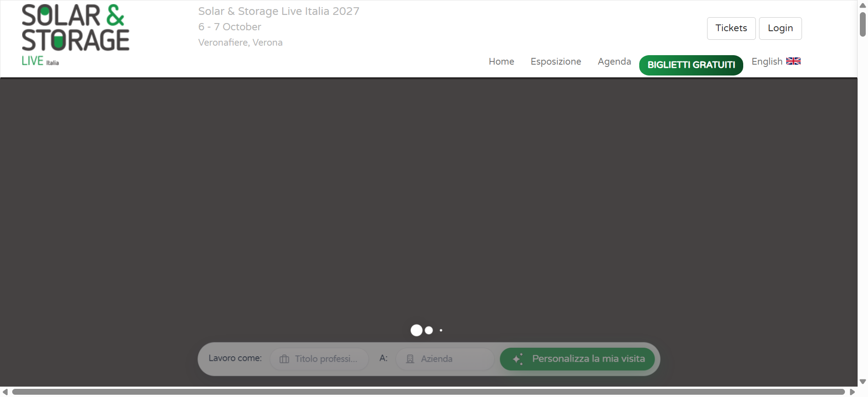The height and width of the screenshot is (397, 868).
Task: Open the Agenda menu item
Action: (614, 61)
